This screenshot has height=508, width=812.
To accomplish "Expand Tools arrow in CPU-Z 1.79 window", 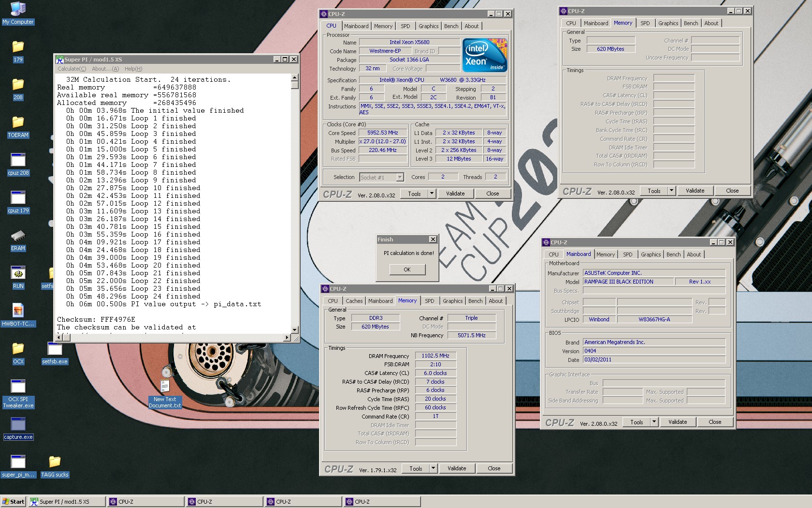I will (x=433, y=468).
